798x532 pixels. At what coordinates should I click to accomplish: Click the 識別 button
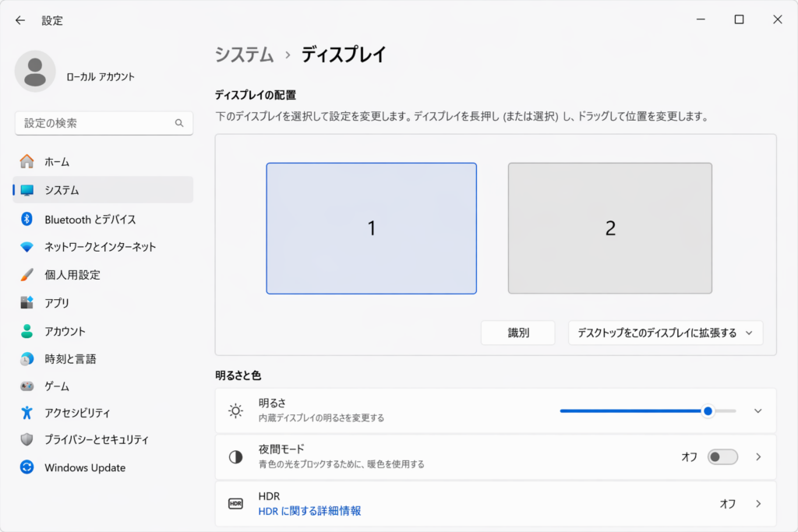[x=518, y=333]
